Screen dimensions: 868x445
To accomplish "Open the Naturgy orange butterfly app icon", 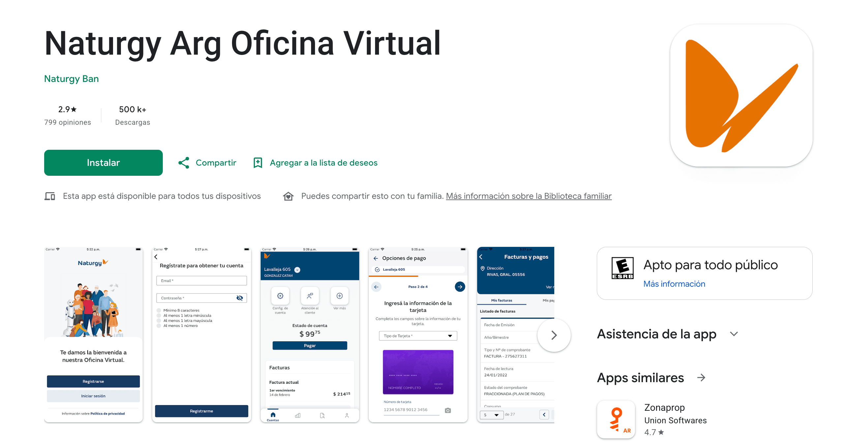I will point(741,95).
